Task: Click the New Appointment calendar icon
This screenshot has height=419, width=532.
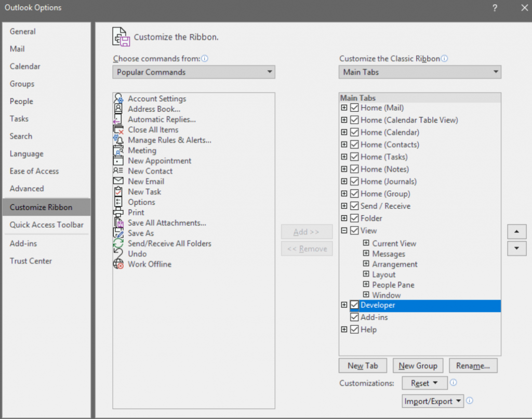Action: click(118, 161)
